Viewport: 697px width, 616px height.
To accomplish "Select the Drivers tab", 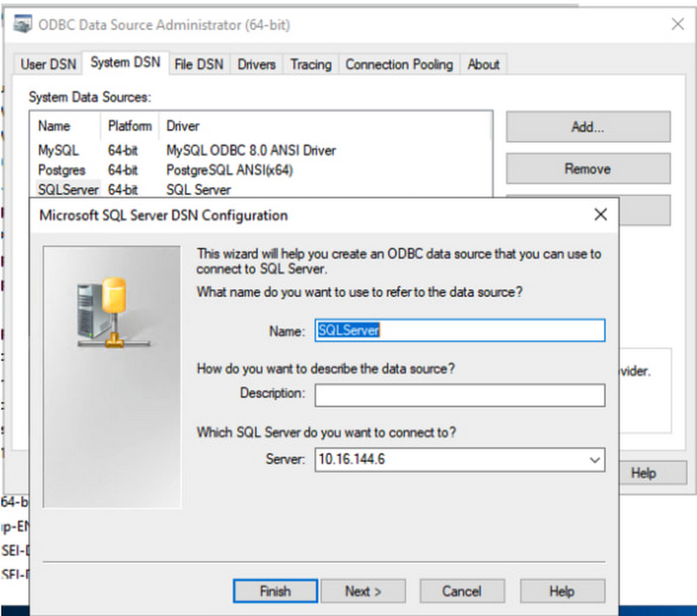I will coord(256,64).
